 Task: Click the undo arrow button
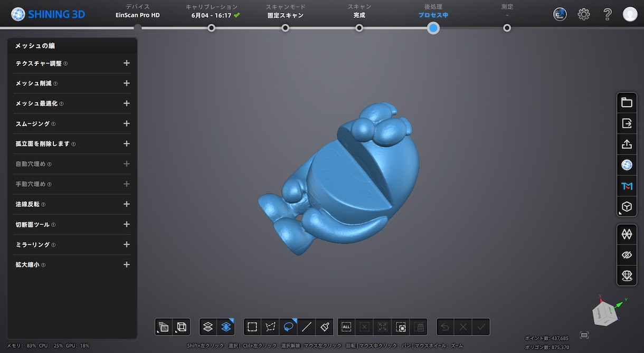(x=445, y=327)
